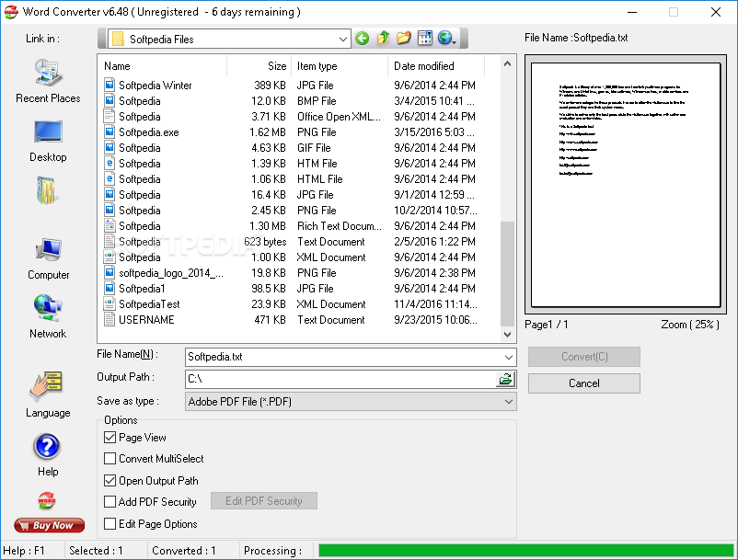Go to Desktop location icon
The image size is (738, 560).
(x=48, y=131)
